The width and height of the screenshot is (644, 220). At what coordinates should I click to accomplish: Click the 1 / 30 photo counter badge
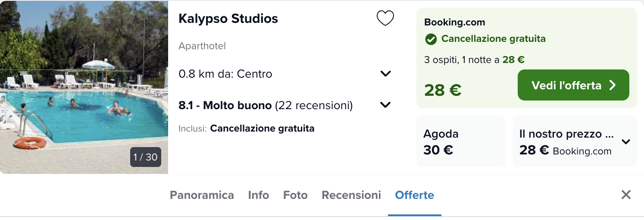tap(146, 157)
